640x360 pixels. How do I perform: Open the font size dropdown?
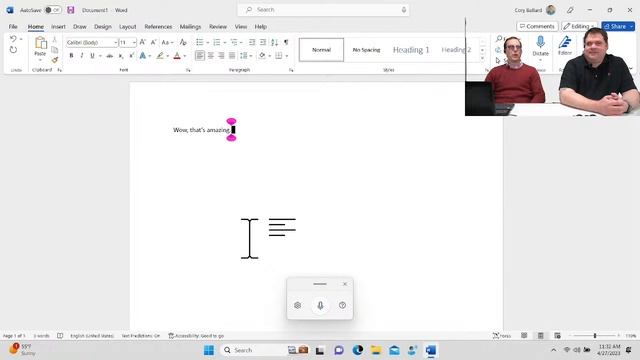click(134, 42)
